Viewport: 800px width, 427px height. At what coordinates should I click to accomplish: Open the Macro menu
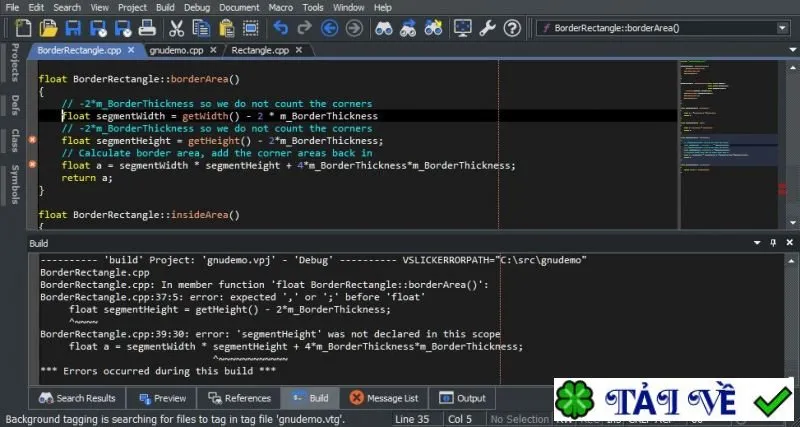[x=281, y=7]
